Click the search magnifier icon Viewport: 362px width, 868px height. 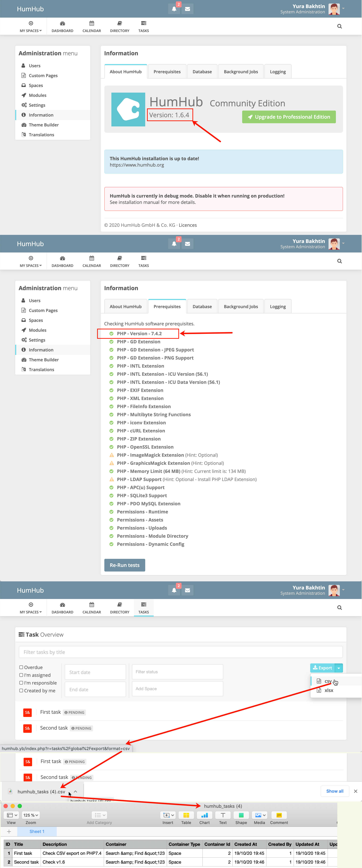point(339,26)
